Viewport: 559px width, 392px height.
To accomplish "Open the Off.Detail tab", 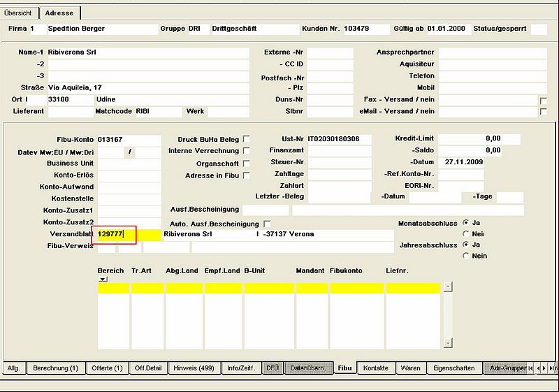I will point(148,368).
